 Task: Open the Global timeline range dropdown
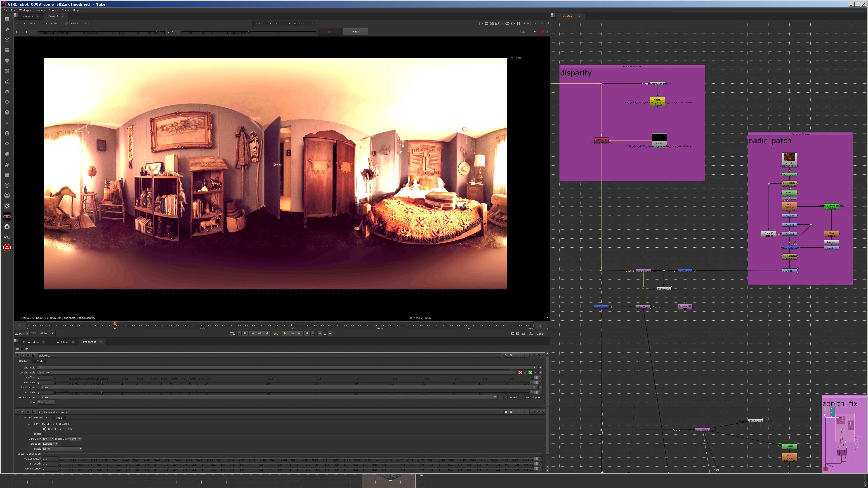47,333
